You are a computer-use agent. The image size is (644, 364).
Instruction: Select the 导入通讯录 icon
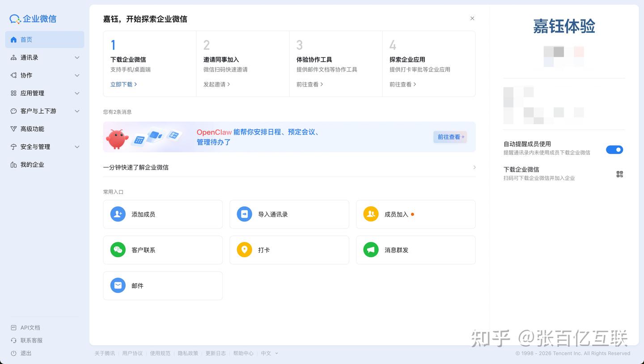pos(244,214)
